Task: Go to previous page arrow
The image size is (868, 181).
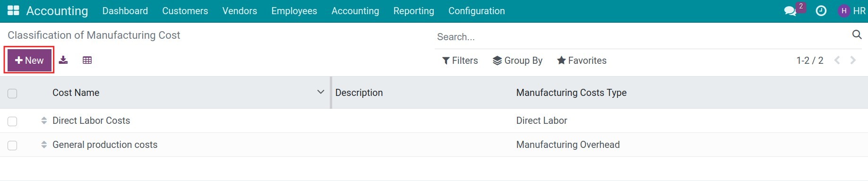Action: 837,60
